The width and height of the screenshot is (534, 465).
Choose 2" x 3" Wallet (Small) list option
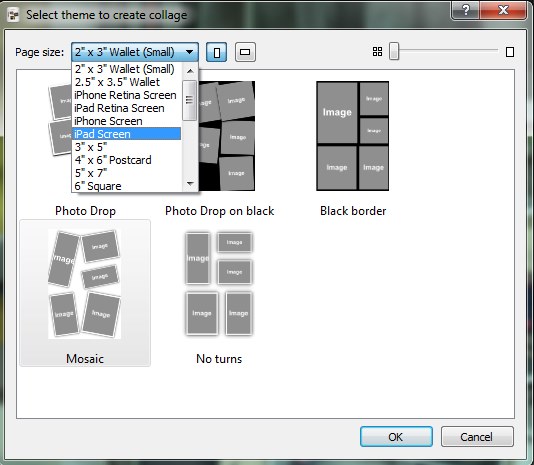point(126,69)
